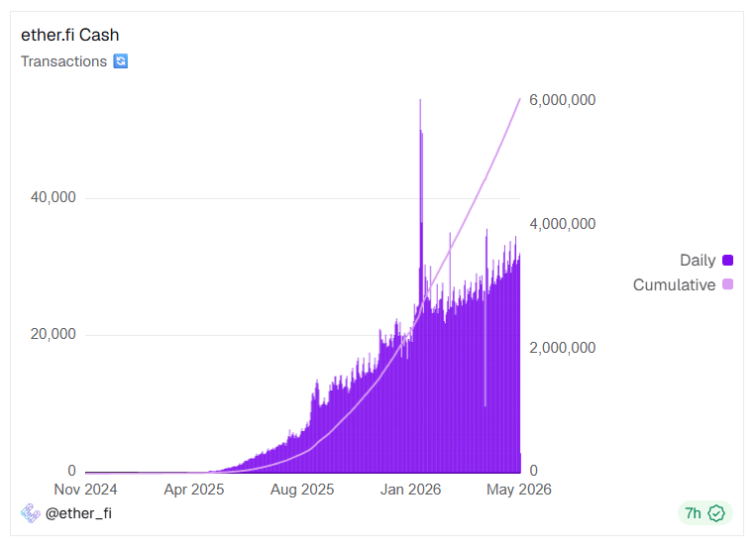This screenshot has width=756, height=551.
Task: Click the 6,000,000 right axis label
Action: [x=562, y=100]
